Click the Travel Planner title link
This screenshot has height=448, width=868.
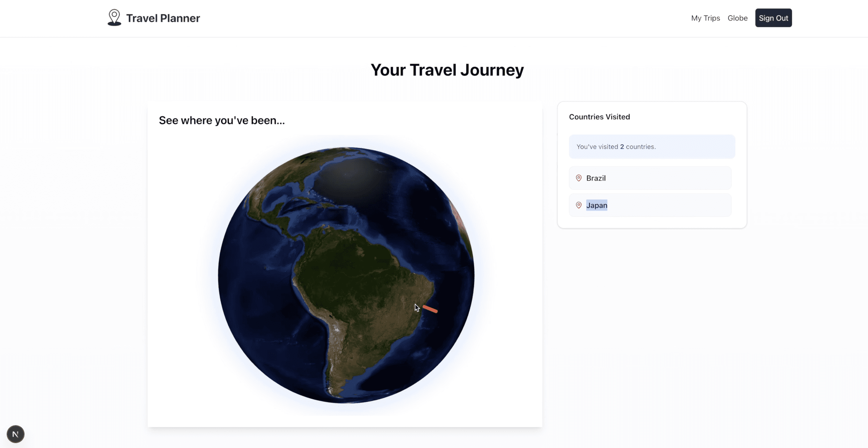(x=163, y=18)
